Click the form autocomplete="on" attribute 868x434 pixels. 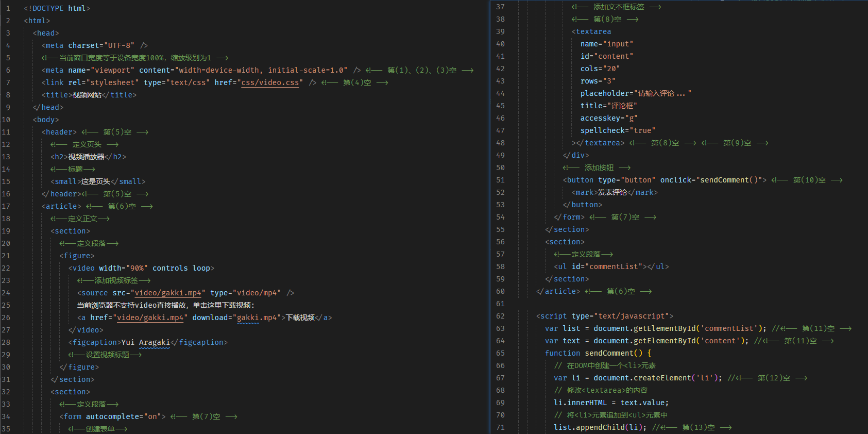tap(124, 416)
